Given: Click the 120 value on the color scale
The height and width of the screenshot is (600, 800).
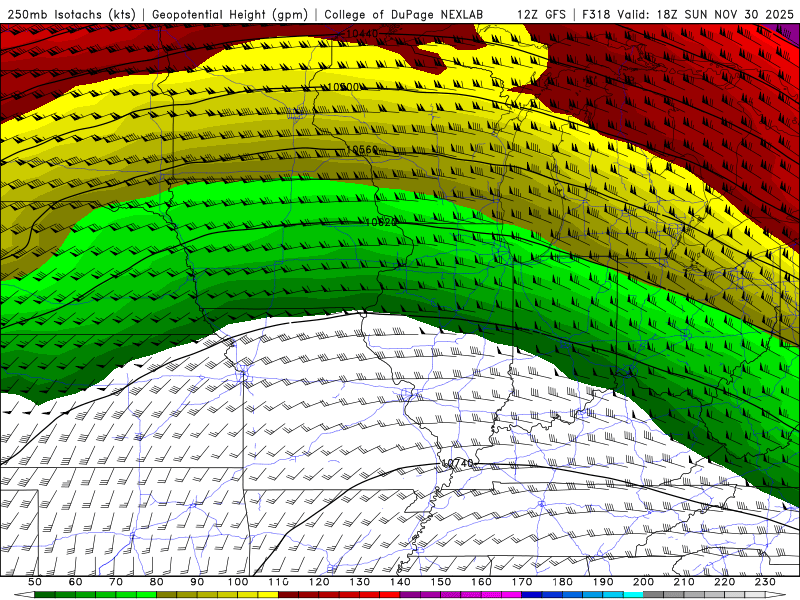Looking at the screenshot, I should coord(319,582).
